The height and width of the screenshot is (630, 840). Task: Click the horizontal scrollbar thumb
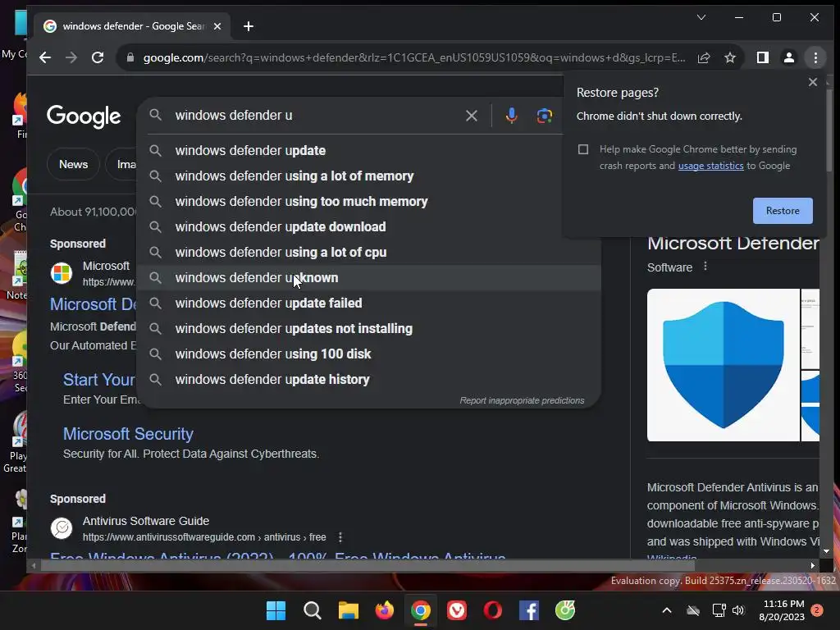click(367, 565)
